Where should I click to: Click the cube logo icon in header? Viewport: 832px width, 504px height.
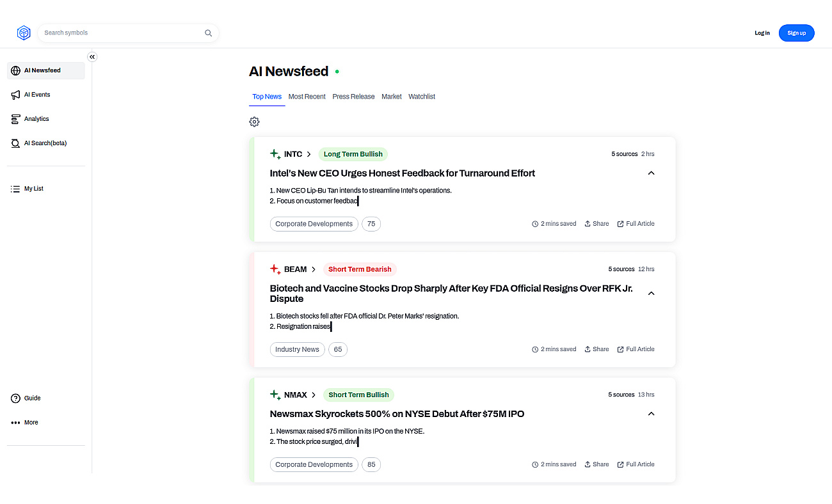pos(24,33)
